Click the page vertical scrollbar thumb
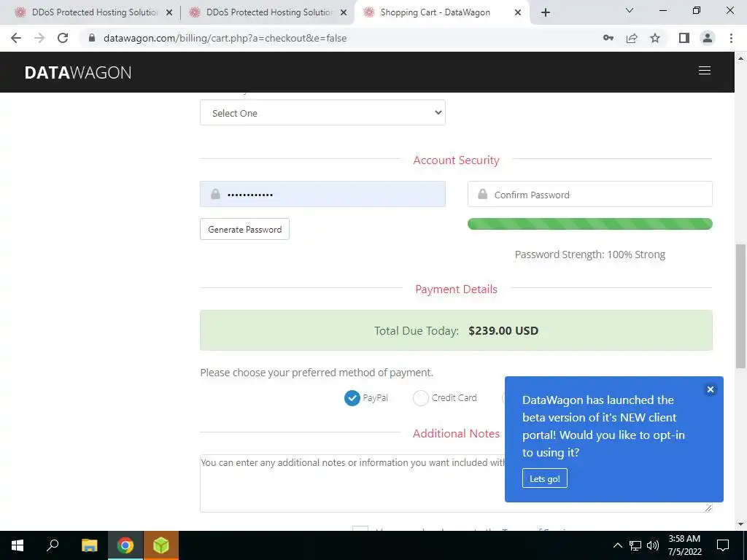The height and width of the screenshot is (560, 747). [740, 306]
